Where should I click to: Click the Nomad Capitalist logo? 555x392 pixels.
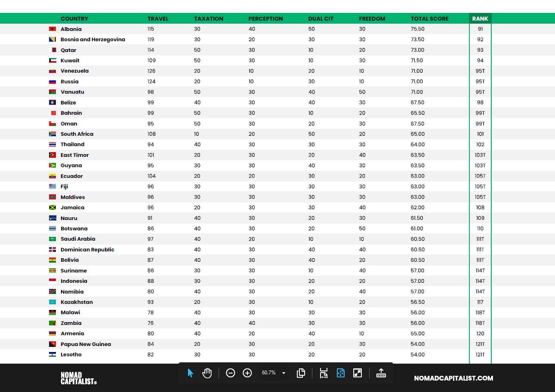pos(79,378)
